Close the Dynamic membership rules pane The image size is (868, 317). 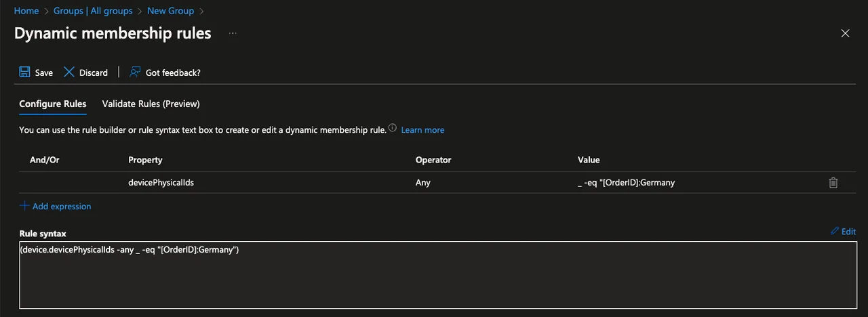coord(845,33)
